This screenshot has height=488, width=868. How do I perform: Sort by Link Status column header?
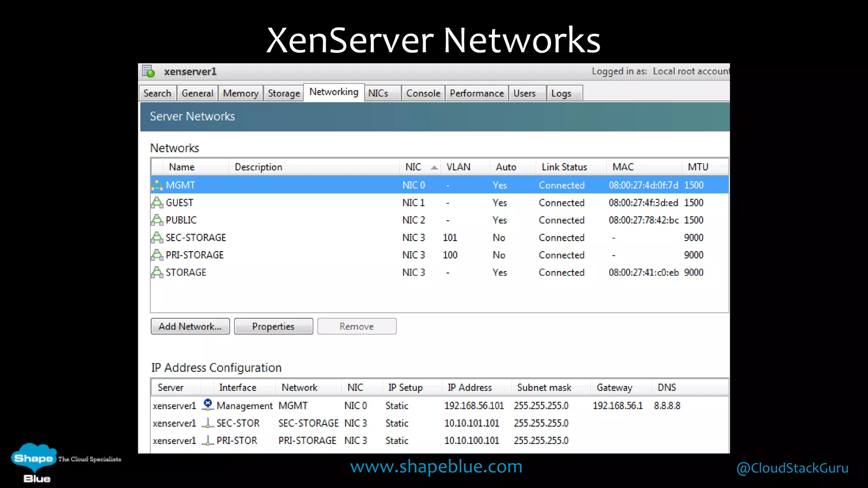click(571, 167)
